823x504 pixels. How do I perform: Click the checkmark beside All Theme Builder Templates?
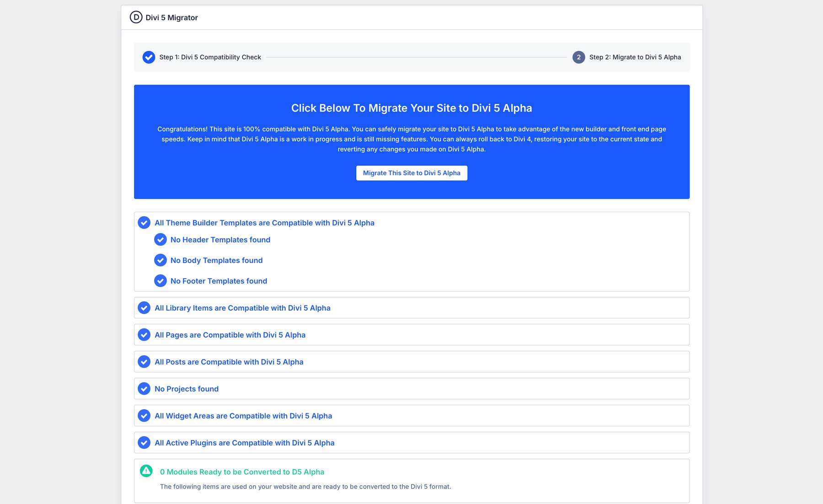pyautogui.click(x=144, y=223)
